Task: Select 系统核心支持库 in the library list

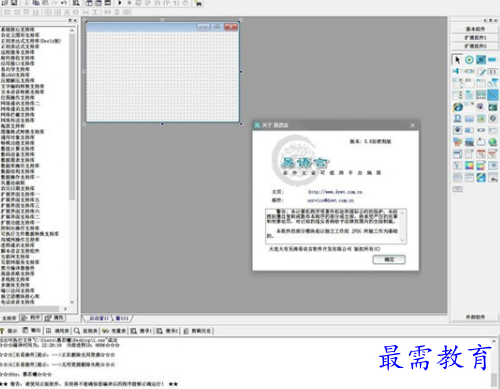Action: (x=18, y=29)
